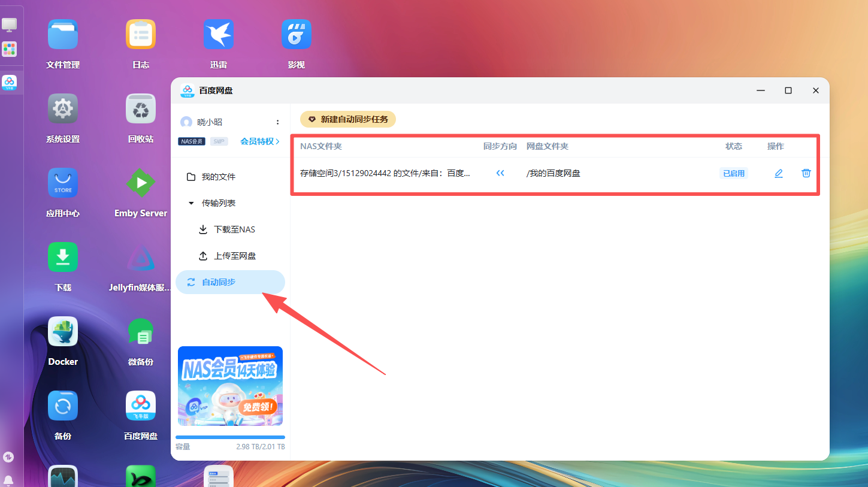This screenshot has height=487, width=868.
Task: Edit the sync task with the pencil icon
Action: (x=779, y=173)
